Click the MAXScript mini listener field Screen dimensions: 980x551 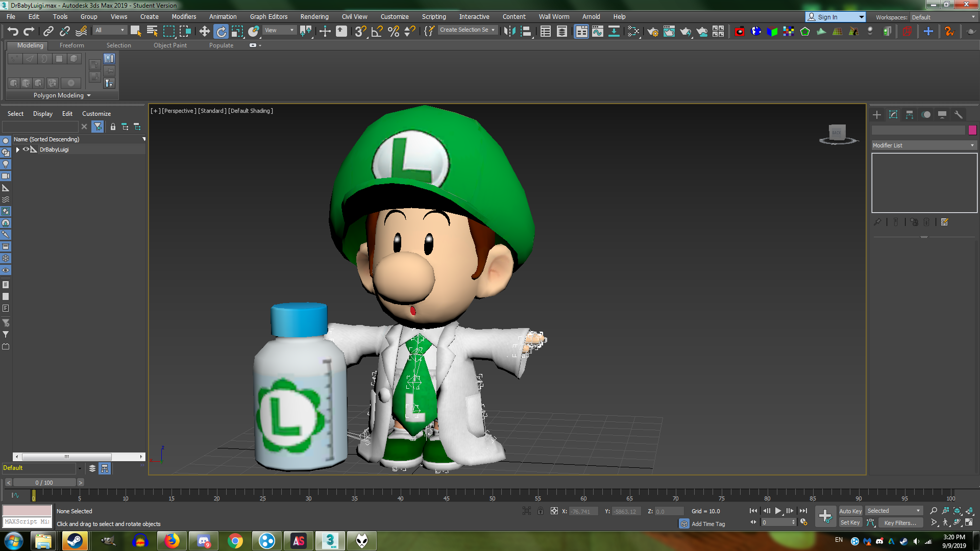(27, 522)
